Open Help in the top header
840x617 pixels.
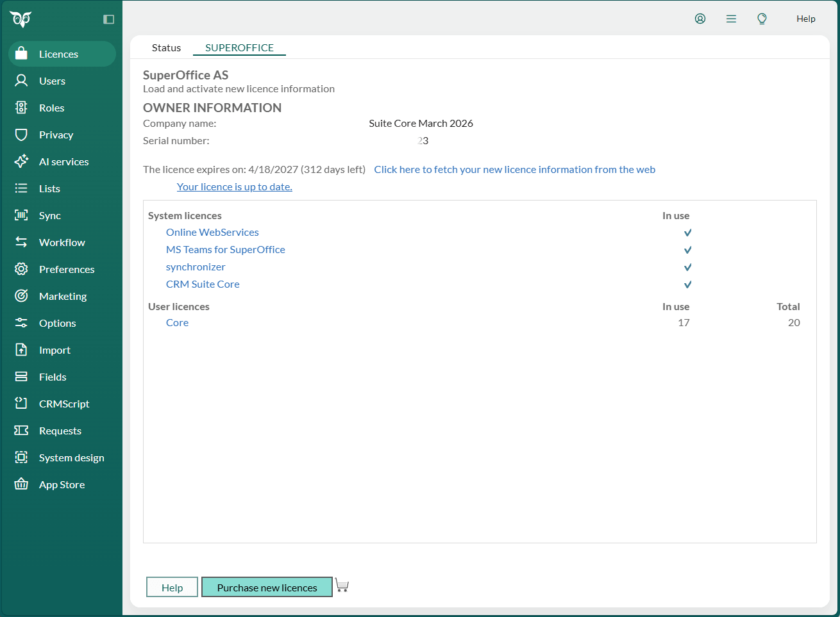[x=806, y=19]
